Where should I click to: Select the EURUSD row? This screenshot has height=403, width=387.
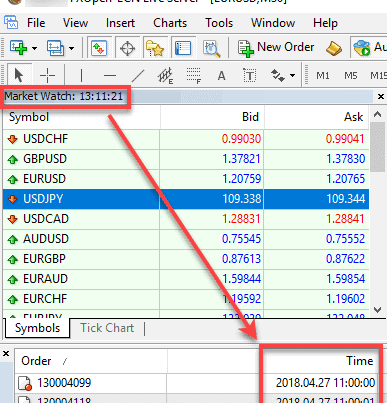[186, 179]
